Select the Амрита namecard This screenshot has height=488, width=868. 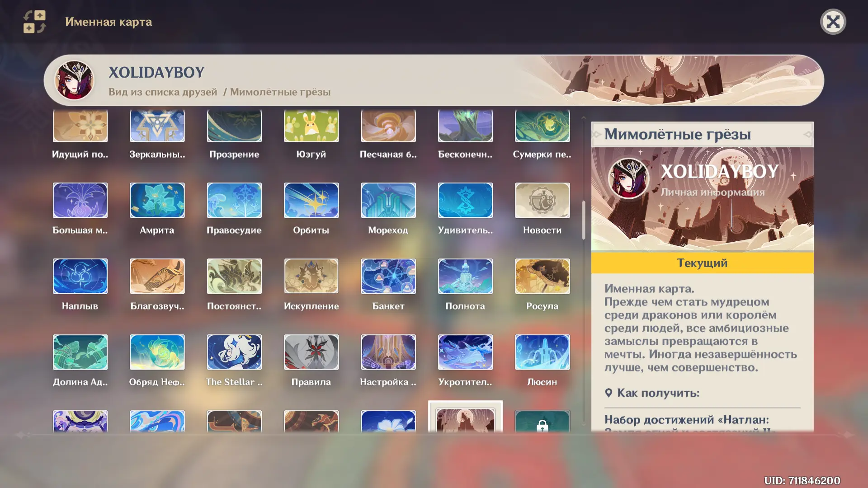coord(157,200)
